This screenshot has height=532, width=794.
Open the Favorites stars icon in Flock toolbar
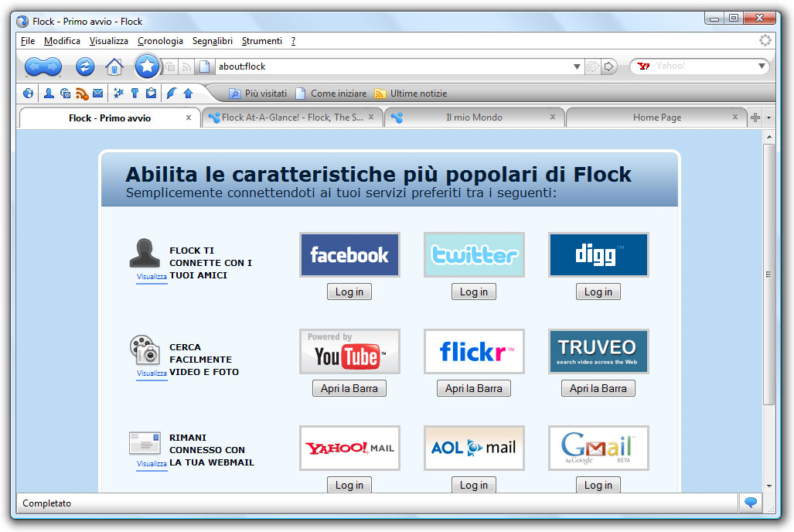pyautogui.click(x=118, y=94)
